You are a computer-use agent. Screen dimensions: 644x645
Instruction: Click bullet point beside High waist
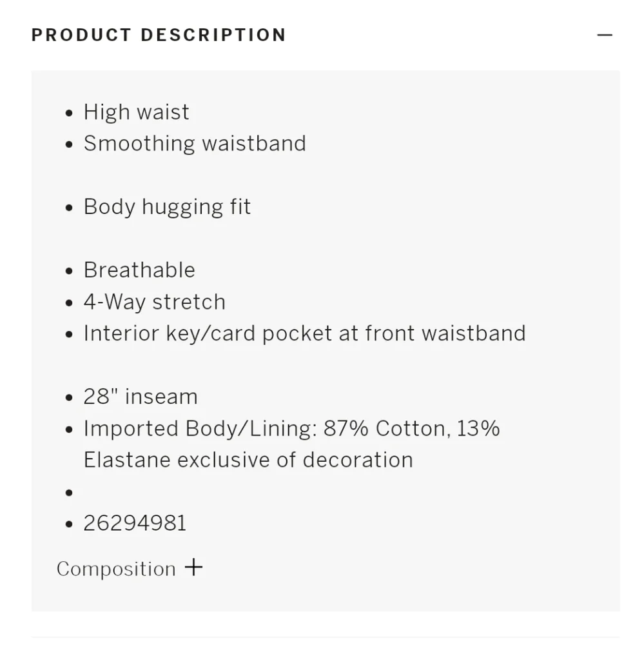(x=69, y=113)
